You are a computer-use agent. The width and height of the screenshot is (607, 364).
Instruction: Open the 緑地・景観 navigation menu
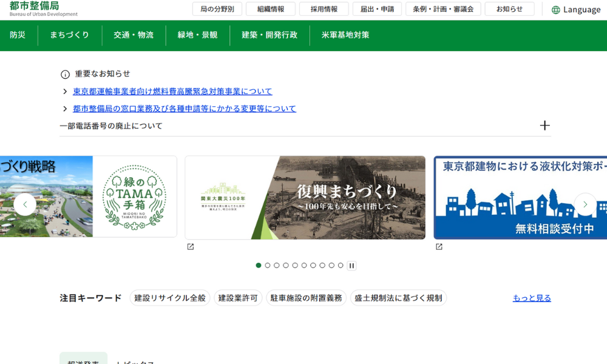point(197,35)
